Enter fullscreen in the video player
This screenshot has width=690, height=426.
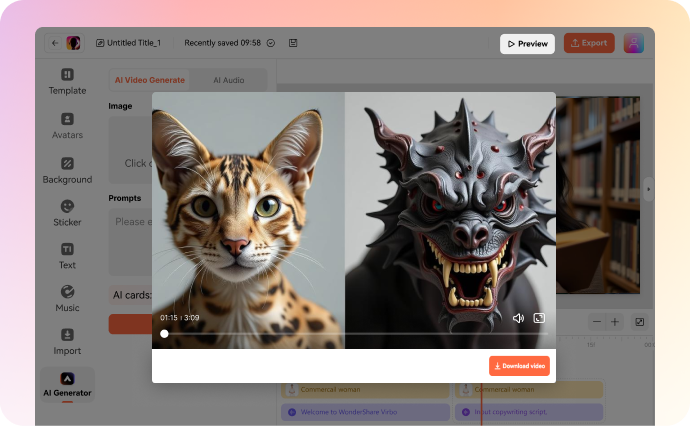tap(539, 318)
